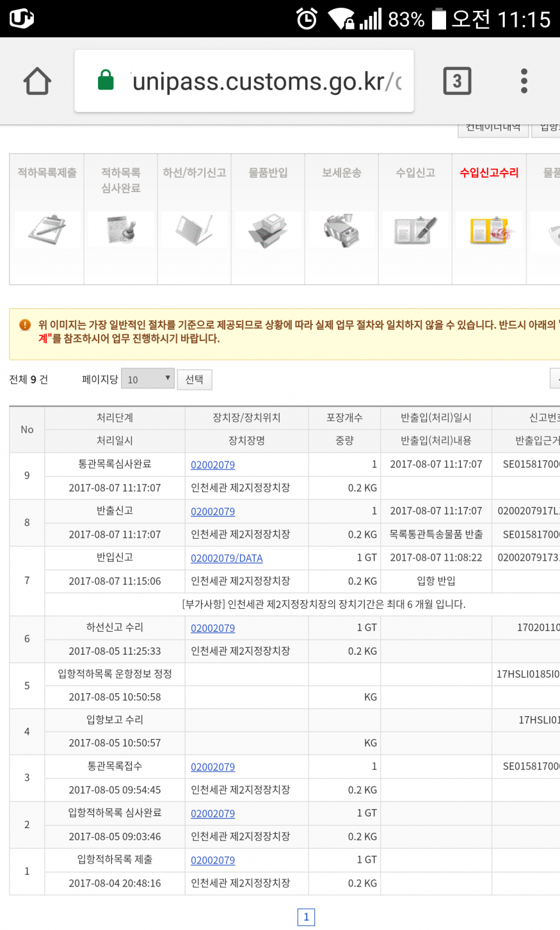Click the 물품반입 warehouse step icon
This screenshot has width=560, height=930.
pos(268,229)
